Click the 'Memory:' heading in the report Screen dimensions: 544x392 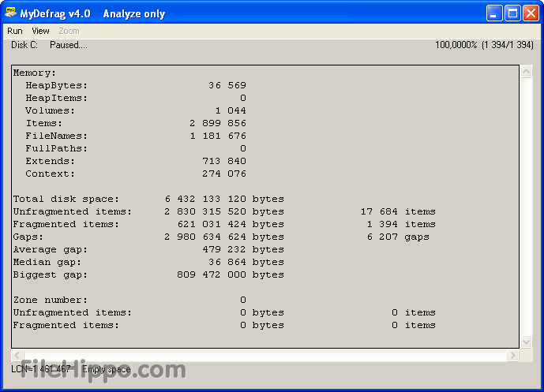coord(35,73)
